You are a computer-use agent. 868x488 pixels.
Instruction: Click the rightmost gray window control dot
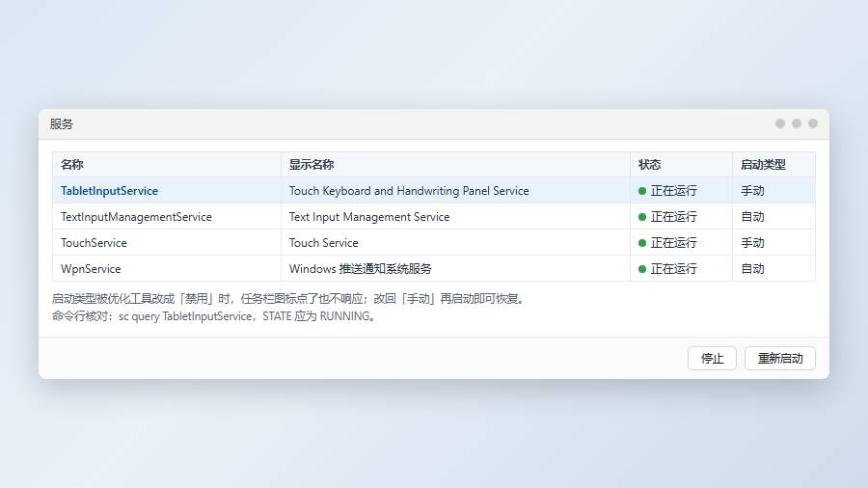click(x=813, y=123)
